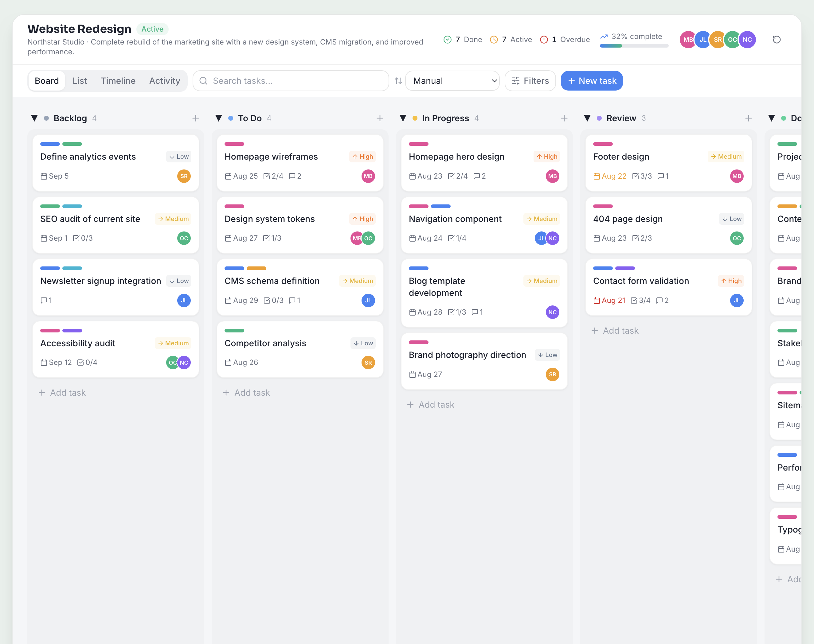Image resolution: width=814 pixels, height=644 pixels.
Task: Click the plus icon in To Do column header
Action: click(380, 118)
